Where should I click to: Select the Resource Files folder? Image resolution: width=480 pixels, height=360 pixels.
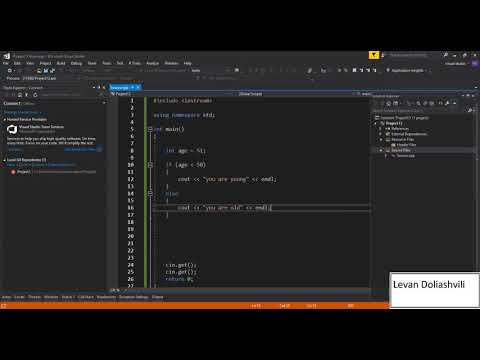(402, 139)
